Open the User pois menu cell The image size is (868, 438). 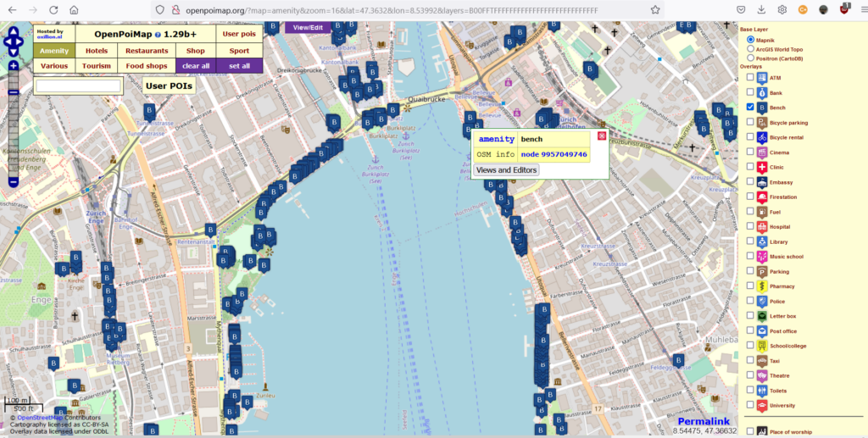click(239, 34)
